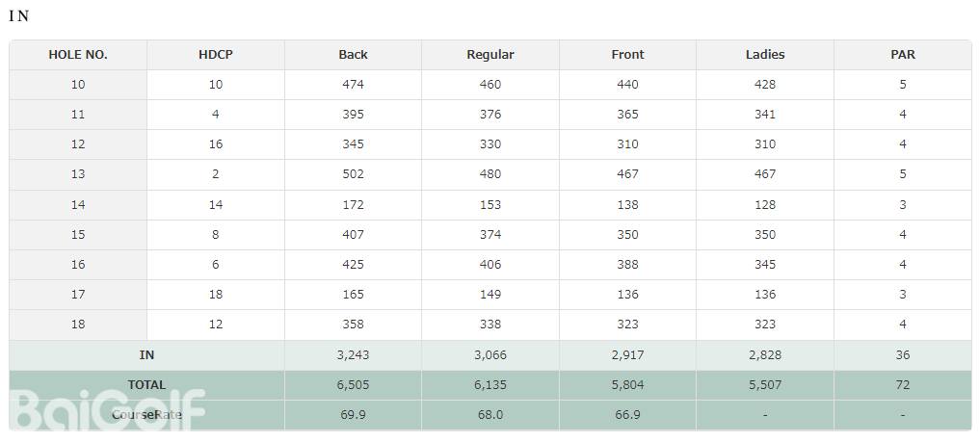Click the Back total 6,505 cell

pos(353,385)
